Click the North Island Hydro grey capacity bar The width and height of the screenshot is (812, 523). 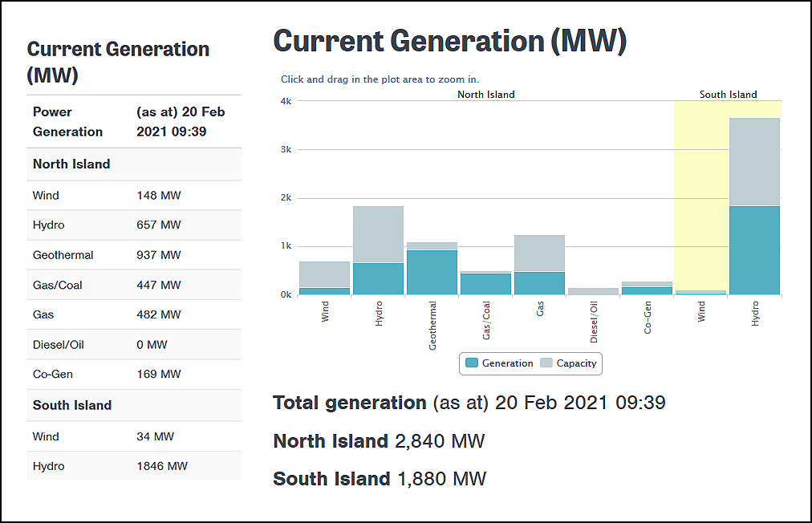379,234
